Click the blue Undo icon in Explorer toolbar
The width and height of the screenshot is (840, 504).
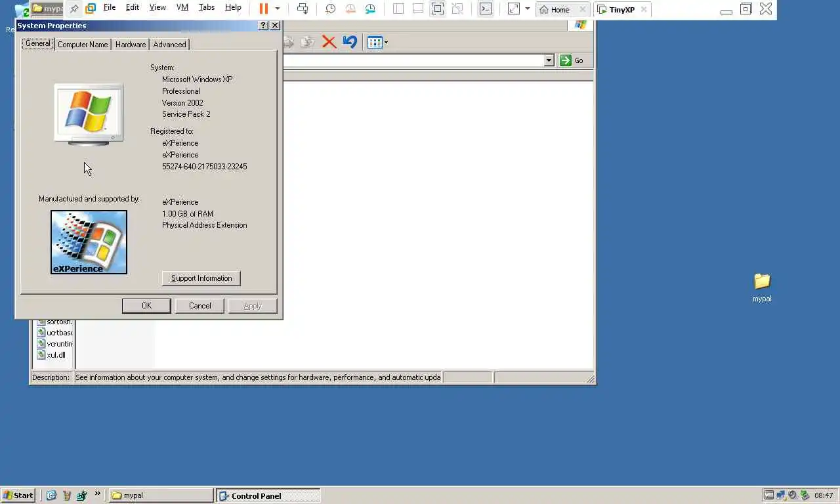pyautogui.click(x=350, y=43)
